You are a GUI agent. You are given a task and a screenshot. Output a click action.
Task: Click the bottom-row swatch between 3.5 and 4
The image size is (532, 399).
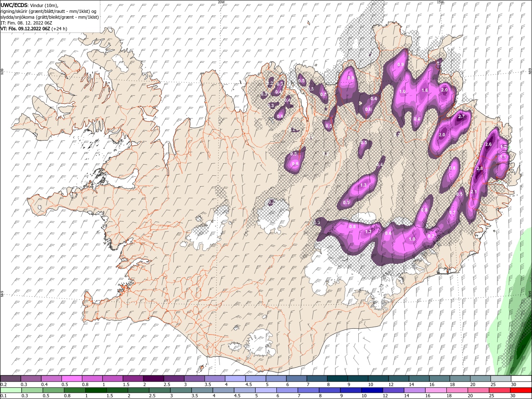(202, 390)
